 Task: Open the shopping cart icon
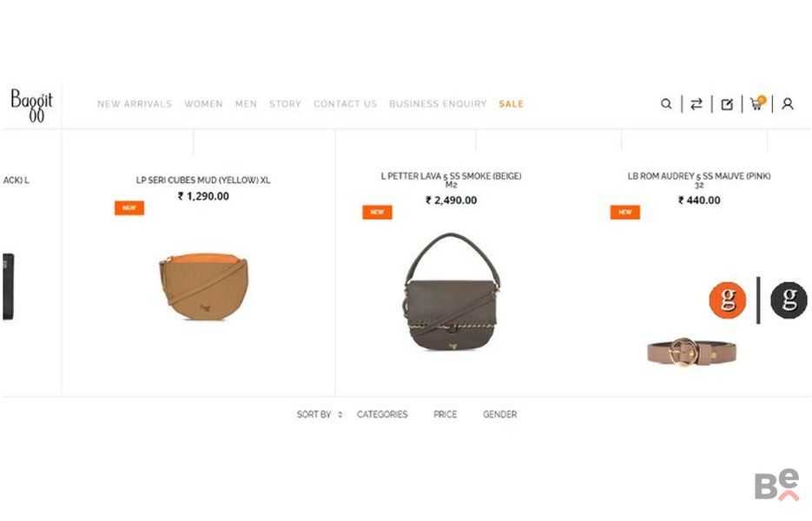pos(757,103)
